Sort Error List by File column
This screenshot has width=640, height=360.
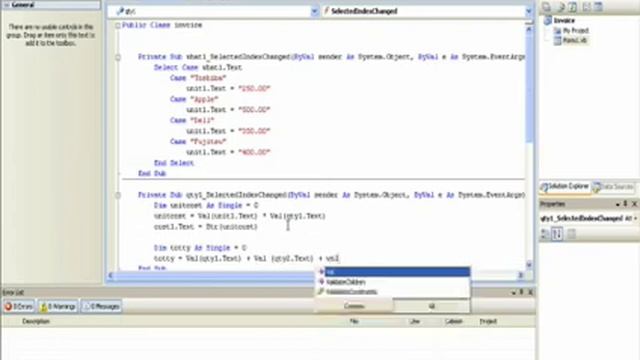pos(354,322)
